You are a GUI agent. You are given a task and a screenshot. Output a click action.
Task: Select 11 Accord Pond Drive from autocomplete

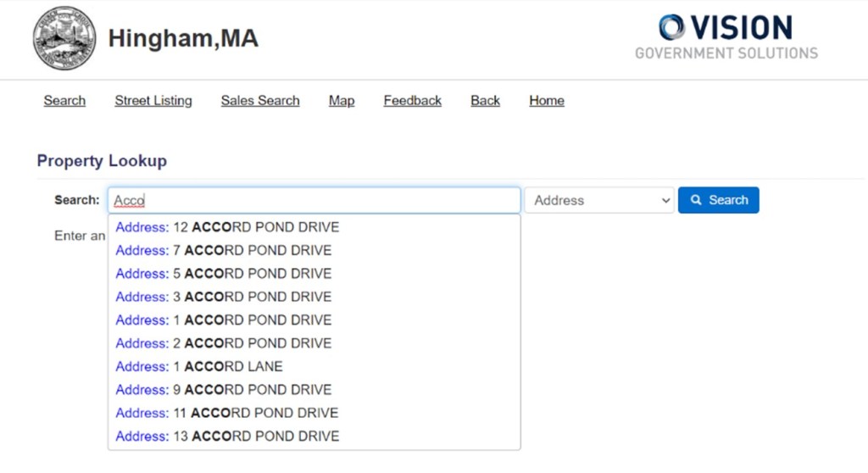coord(227,413)
